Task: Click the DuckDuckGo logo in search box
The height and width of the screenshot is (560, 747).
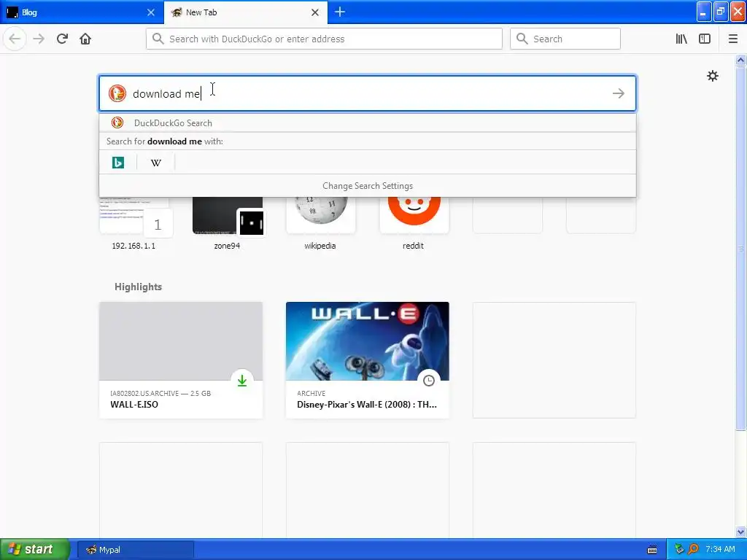Action: (117, 93)
